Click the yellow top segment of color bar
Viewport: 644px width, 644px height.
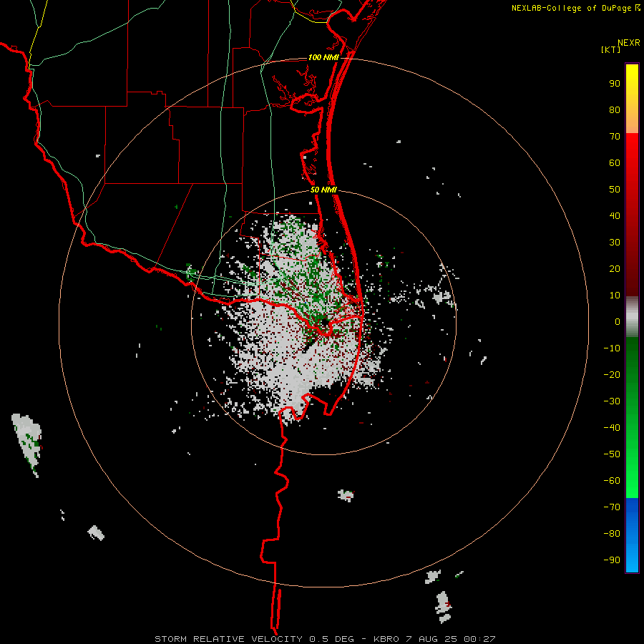(632, 99)
